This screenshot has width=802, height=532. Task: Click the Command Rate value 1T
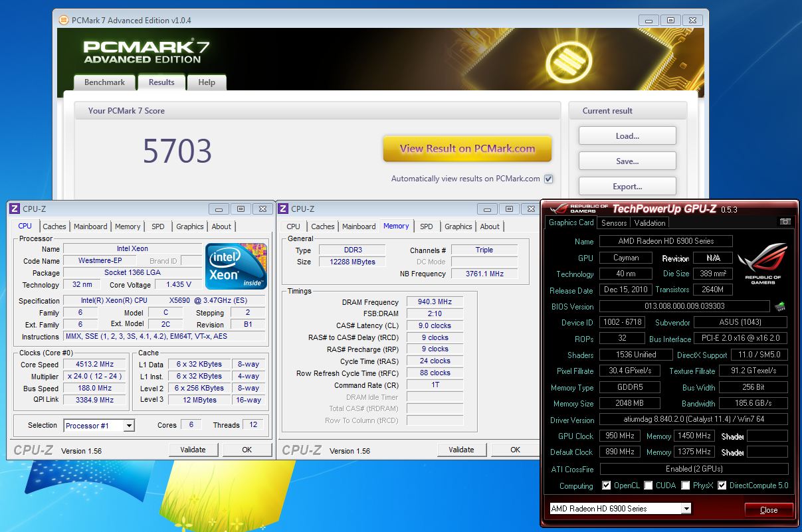point(435,385)
